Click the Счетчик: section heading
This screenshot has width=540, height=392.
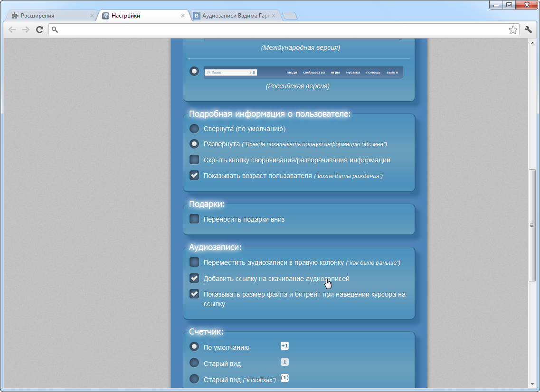(206, 332)
